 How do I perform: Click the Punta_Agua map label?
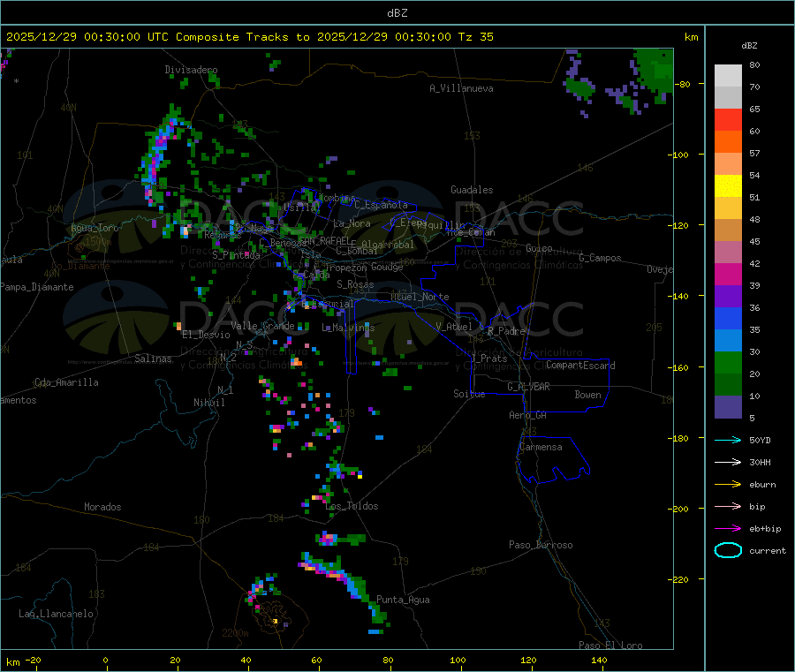pyautogui.click(x=403, y=600)
